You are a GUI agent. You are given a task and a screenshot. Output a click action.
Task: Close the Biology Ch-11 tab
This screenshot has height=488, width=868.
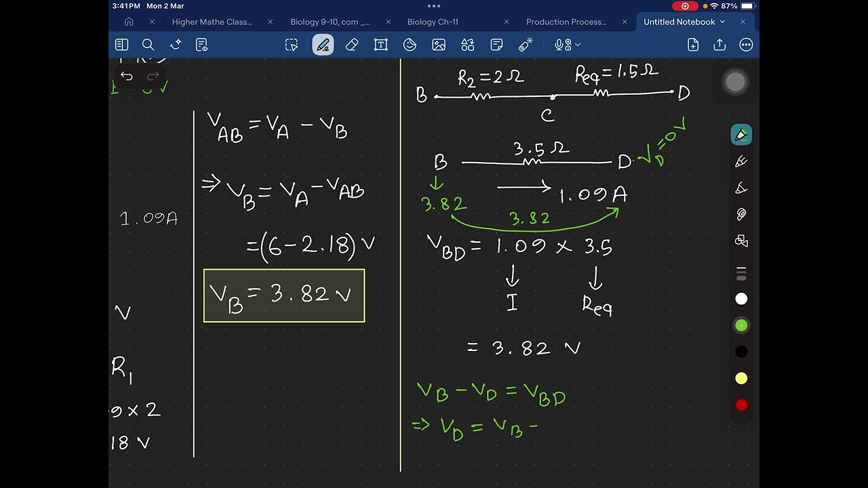coord(507,22)
